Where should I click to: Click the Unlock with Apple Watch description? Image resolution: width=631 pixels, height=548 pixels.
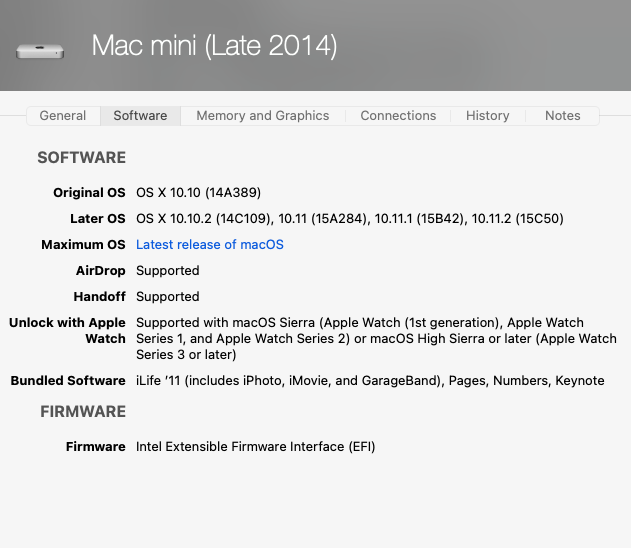pos(376,339)
